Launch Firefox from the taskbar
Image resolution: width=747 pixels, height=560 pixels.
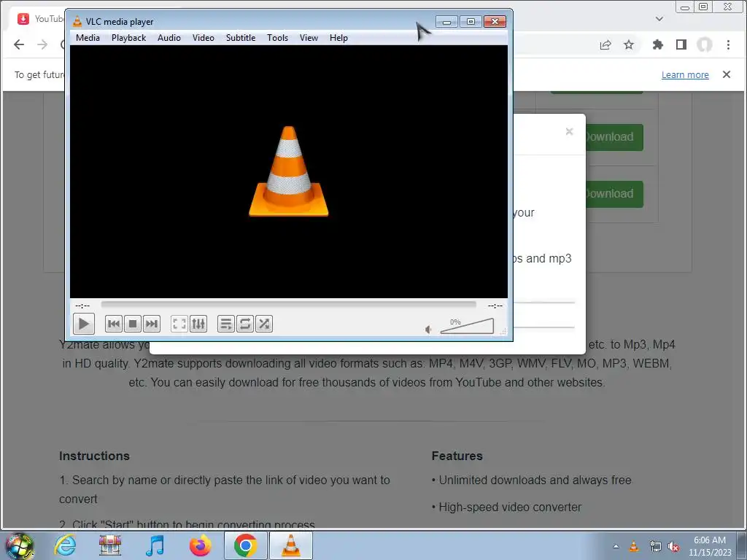(200, 545)
